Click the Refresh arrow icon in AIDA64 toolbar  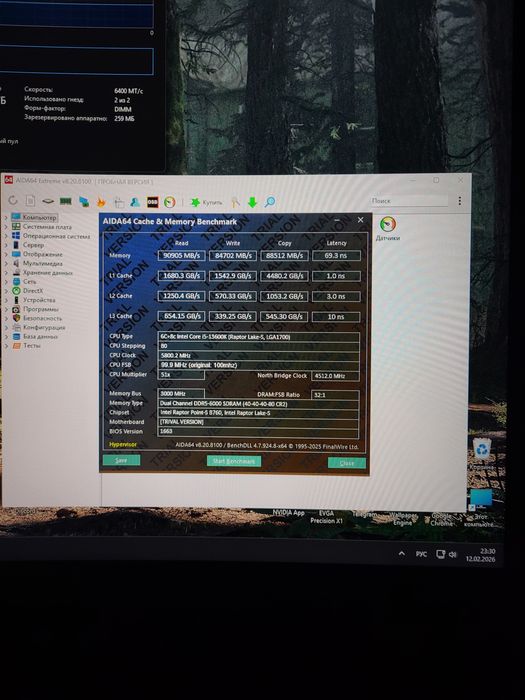tap(12, 200)
